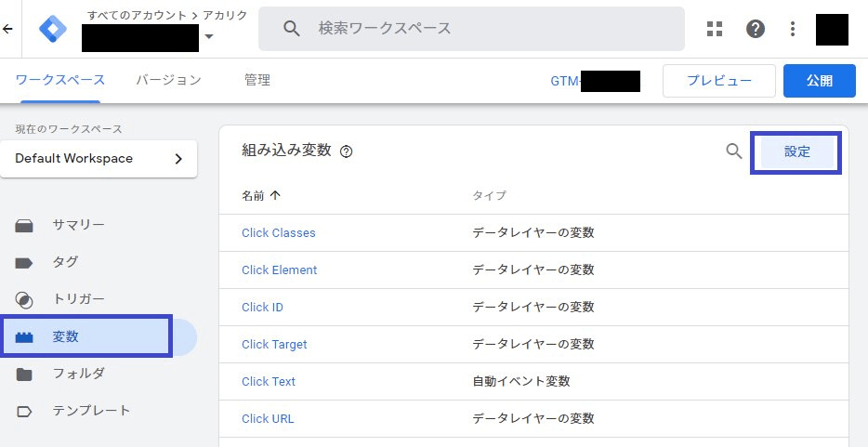The image size is (868, 447).
Task: Click the タイプ column header
Action: click(489, 195)
